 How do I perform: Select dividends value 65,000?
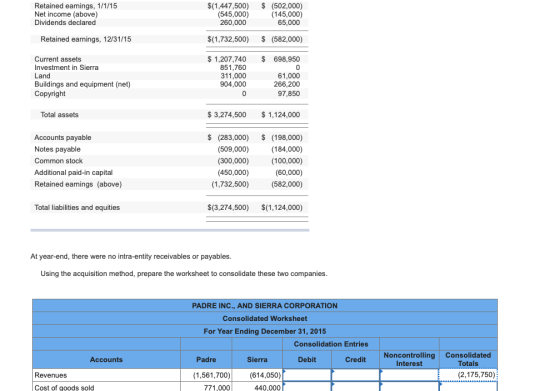tap(289, 22)
